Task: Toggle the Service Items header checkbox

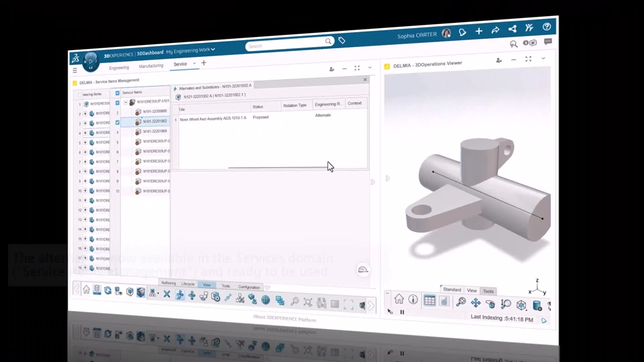Action: click(117, 93)
